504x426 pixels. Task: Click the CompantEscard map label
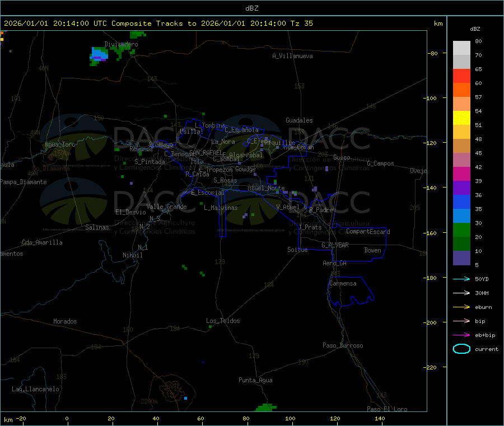coord(368,232)
